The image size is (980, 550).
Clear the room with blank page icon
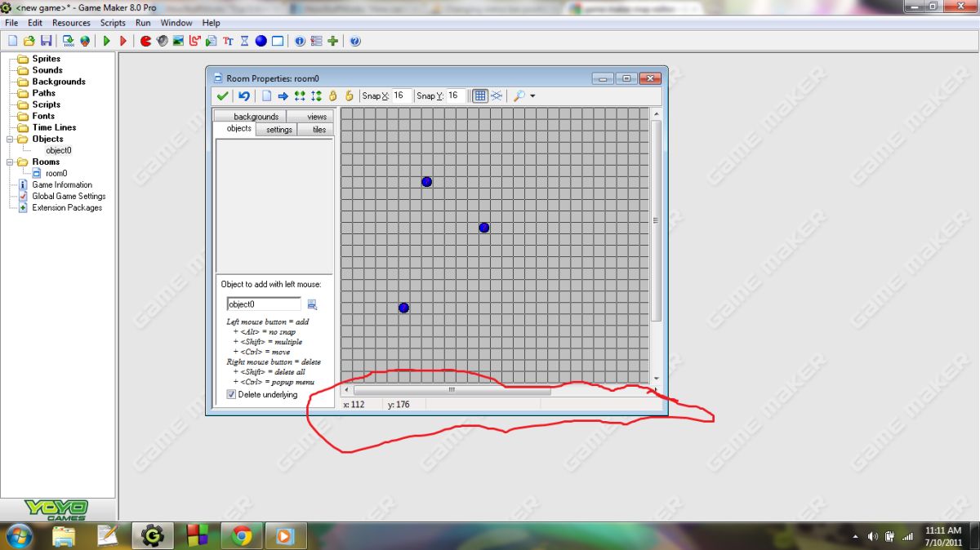click(x=266, y=96)
